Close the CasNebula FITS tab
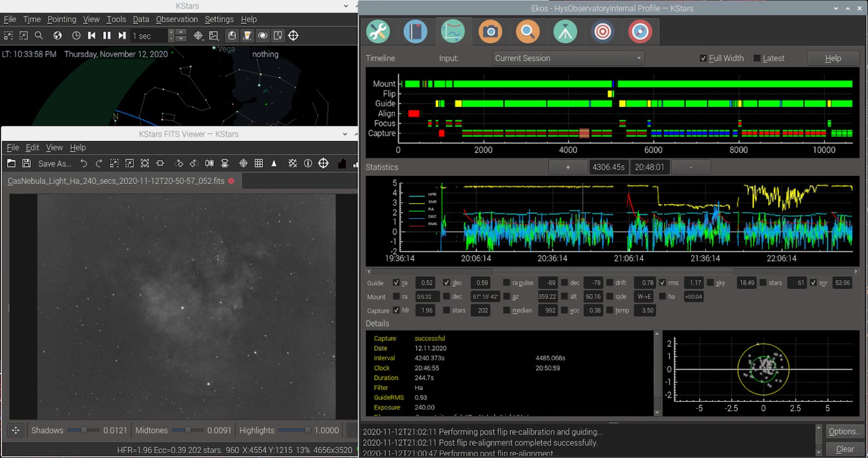 231,181
